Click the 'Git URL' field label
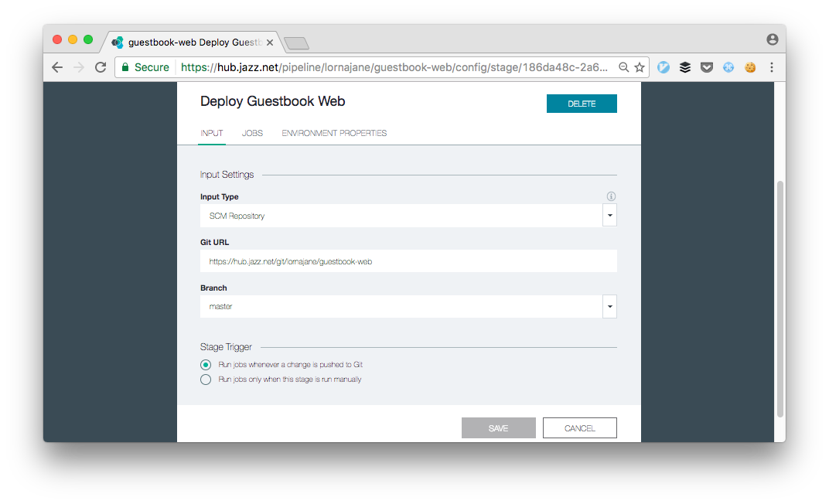This screenshot has height=504, width=829. [x=215, y=242]
